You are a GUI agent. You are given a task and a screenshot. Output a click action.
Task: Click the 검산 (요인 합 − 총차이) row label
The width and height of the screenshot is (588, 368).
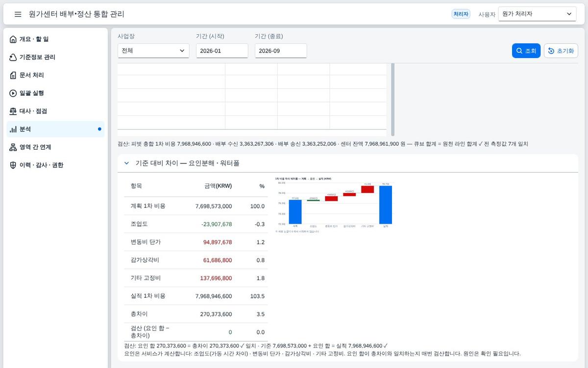tap(150, 332)
